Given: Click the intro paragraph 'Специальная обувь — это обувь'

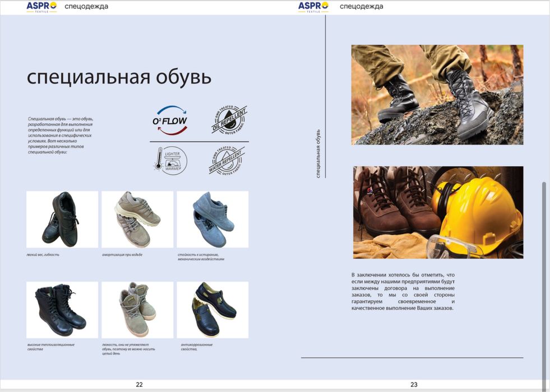Looking at the screenshot, I should (61, 136).
